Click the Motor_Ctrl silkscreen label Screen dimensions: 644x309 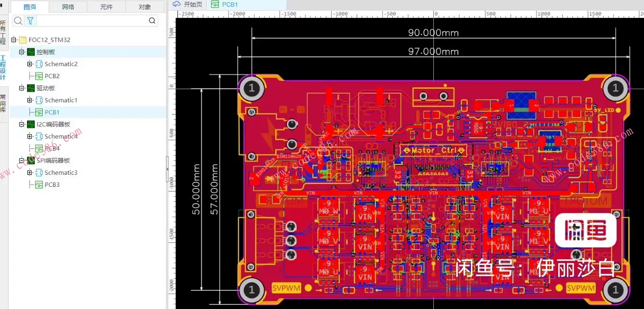(435, 151)
